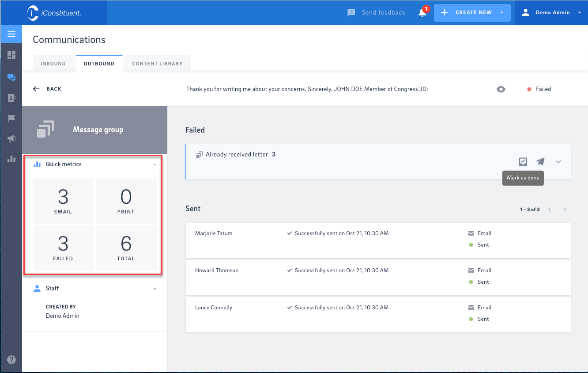Click the iConstituent logo
Viewport: 588px width, 373px height.
tap(54, 13)
